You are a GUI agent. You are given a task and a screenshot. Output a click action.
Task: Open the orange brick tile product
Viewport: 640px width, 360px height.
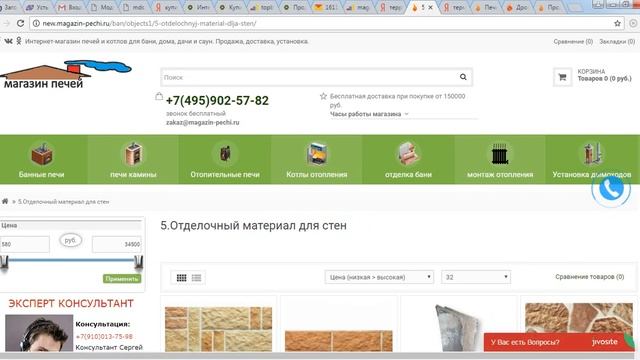[339, 341]
